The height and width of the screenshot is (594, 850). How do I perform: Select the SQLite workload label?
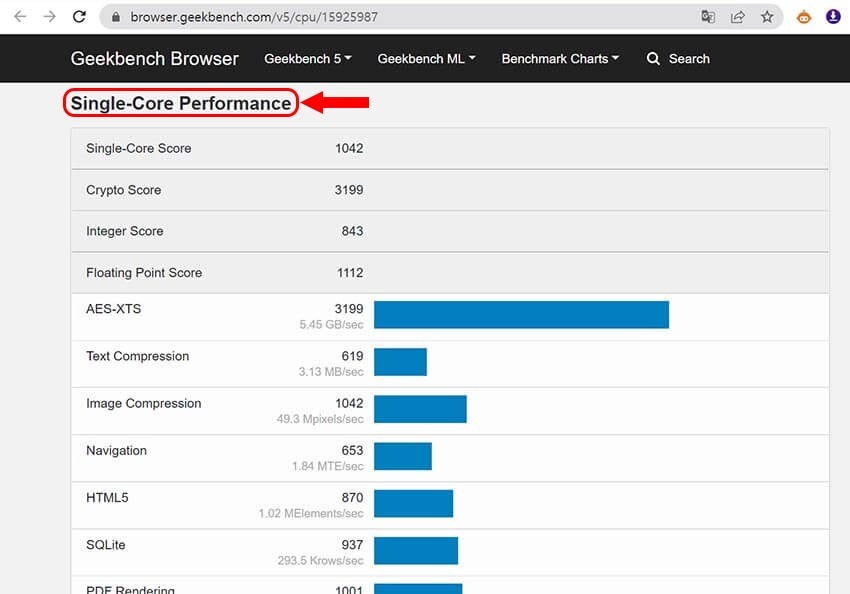point(106,544)
